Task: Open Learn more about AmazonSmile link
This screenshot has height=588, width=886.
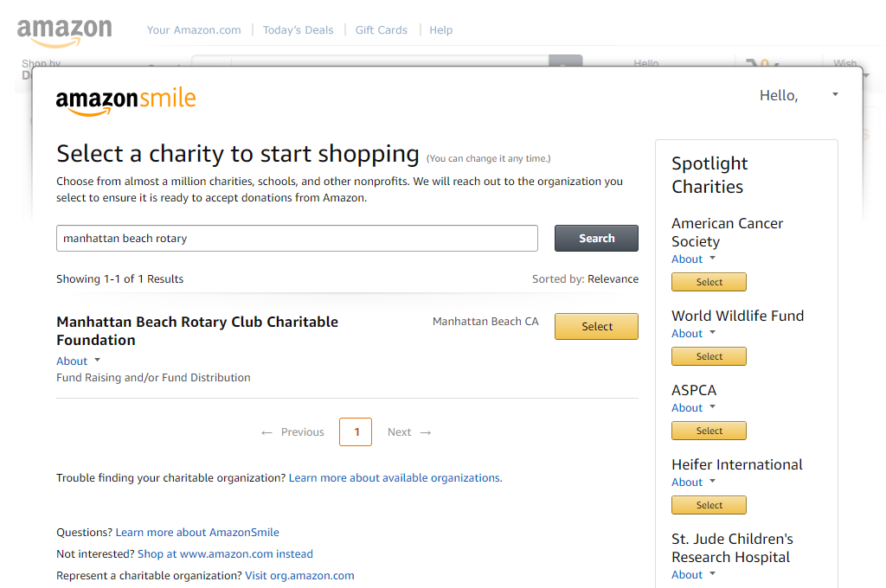Action: 197,533
